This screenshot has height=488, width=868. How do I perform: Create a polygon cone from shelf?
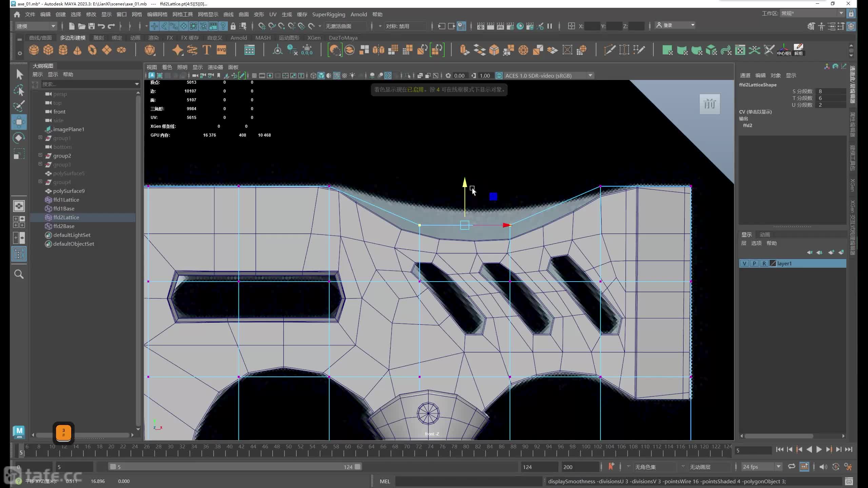(77, 50)
